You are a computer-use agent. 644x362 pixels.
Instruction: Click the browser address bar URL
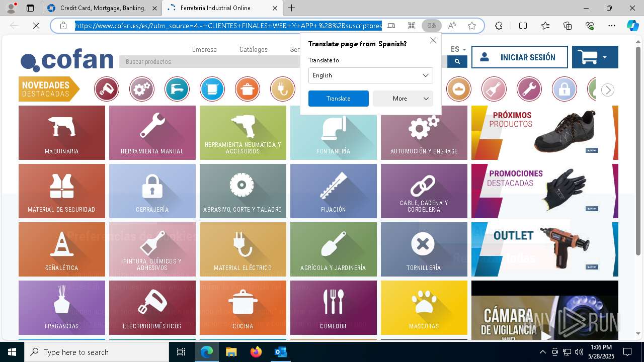pyautogui.click(x=229, y=26)
